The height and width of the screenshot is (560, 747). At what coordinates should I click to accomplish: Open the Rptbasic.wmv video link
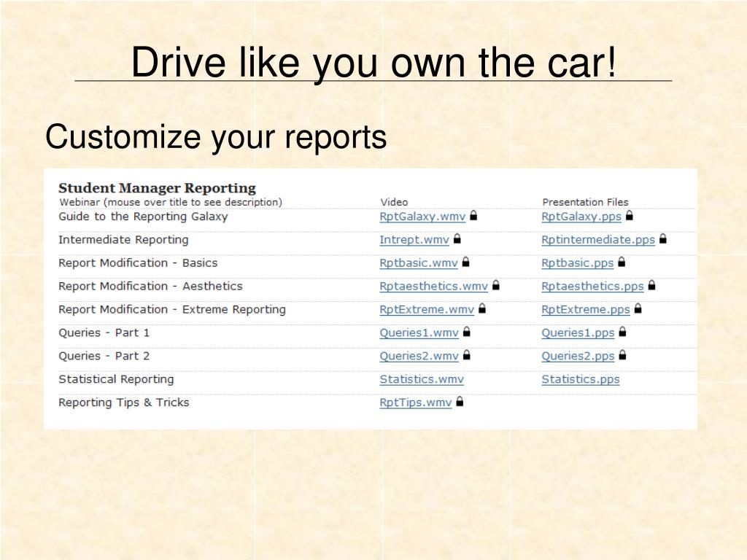pos(418,262)
